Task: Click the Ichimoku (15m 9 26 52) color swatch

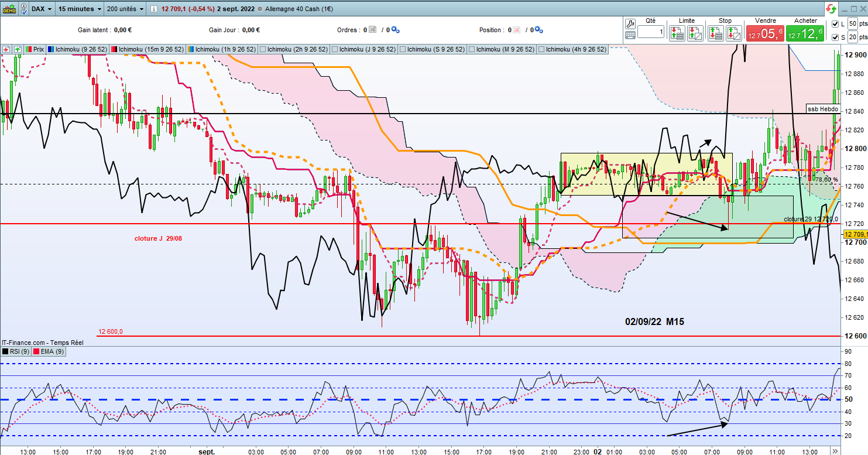Action: [115, 49]
